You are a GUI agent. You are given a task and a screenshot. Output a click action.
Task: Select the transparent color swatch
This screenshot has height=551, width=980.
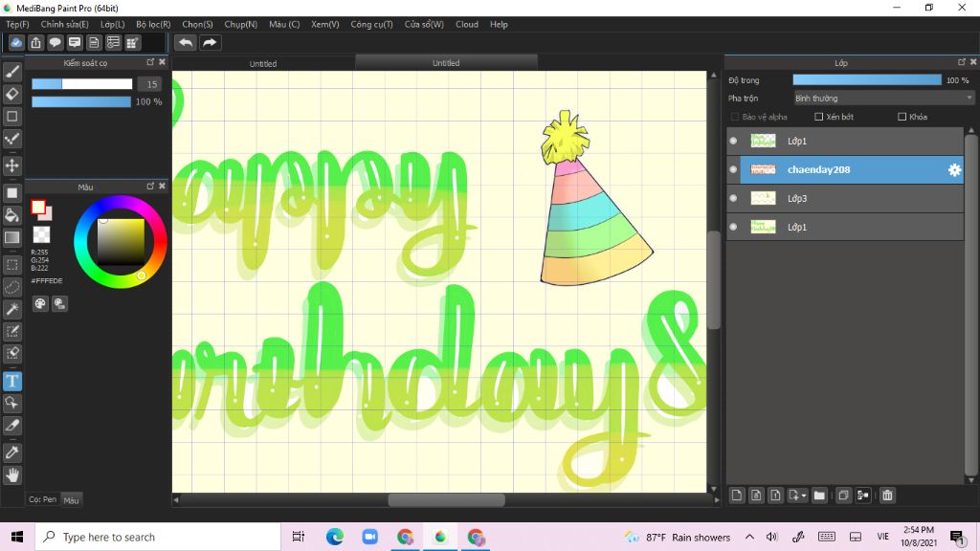coord(41,235)
